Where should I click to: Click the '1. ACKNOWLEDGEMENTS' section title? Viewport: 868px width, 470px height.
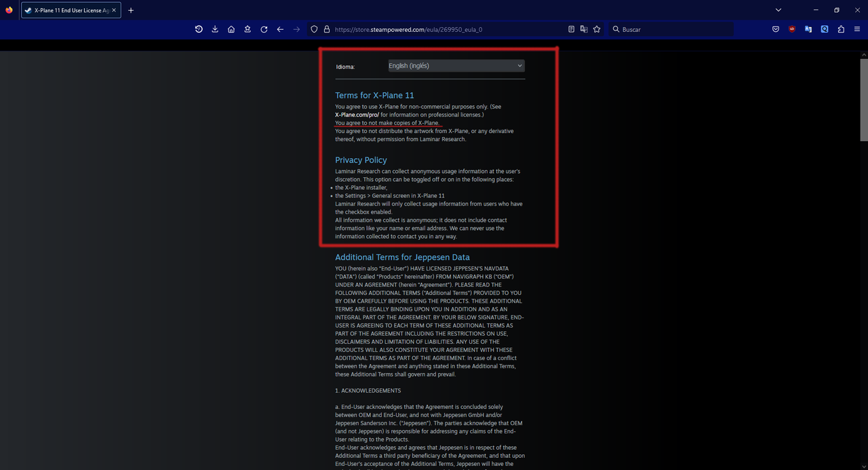click(x=368, y=391)
